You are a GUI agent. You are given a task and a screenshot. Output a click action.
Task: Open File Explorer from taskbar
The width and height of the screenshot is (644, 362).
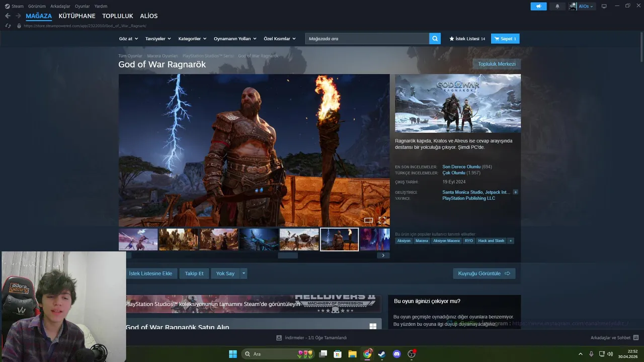(353, 354)
